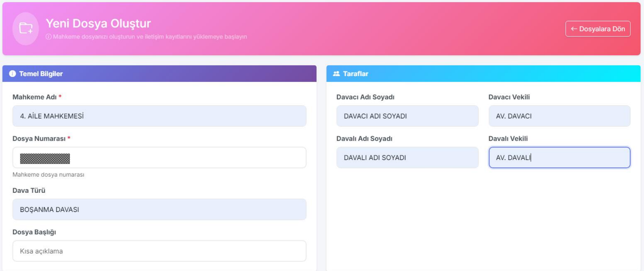644x271 pixels.
Task: Go back with the Dosyalara Dön button
Action: pos(598,29)
